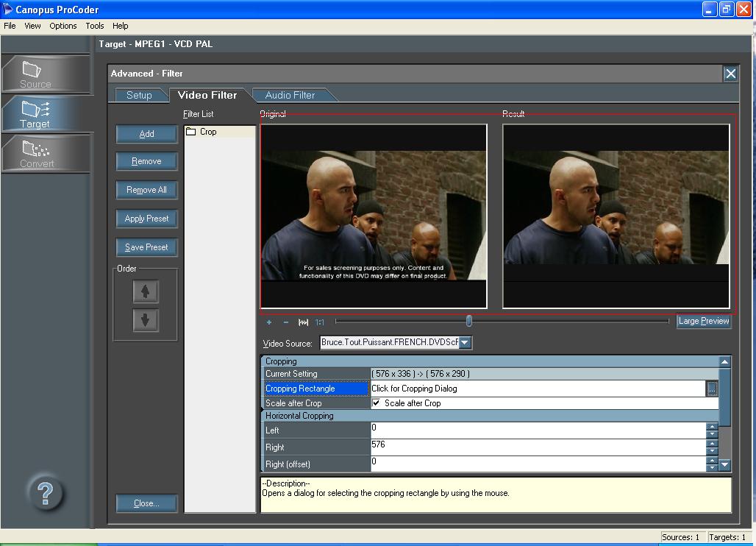756x546 pixels.
Task: Switch to the Video Filter tab
Action: (207, 95)
